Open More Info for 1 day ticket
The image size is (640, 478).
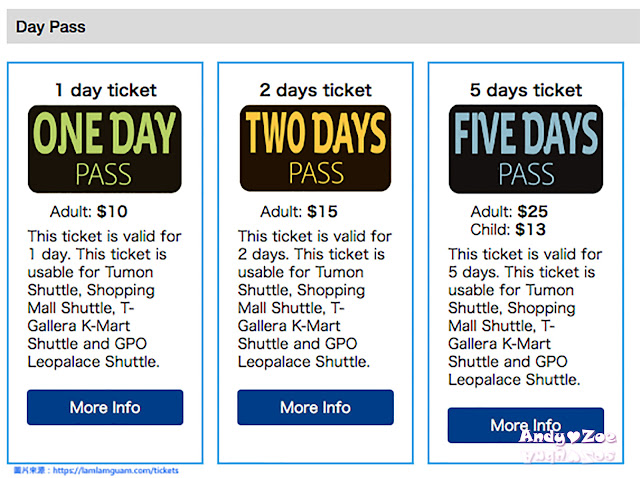105,407
